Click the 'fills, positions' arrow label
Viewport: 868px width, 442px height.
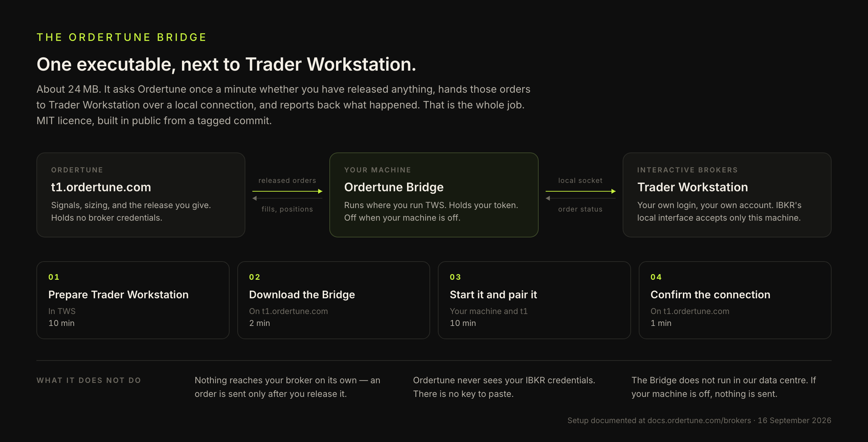coord(287,209)
